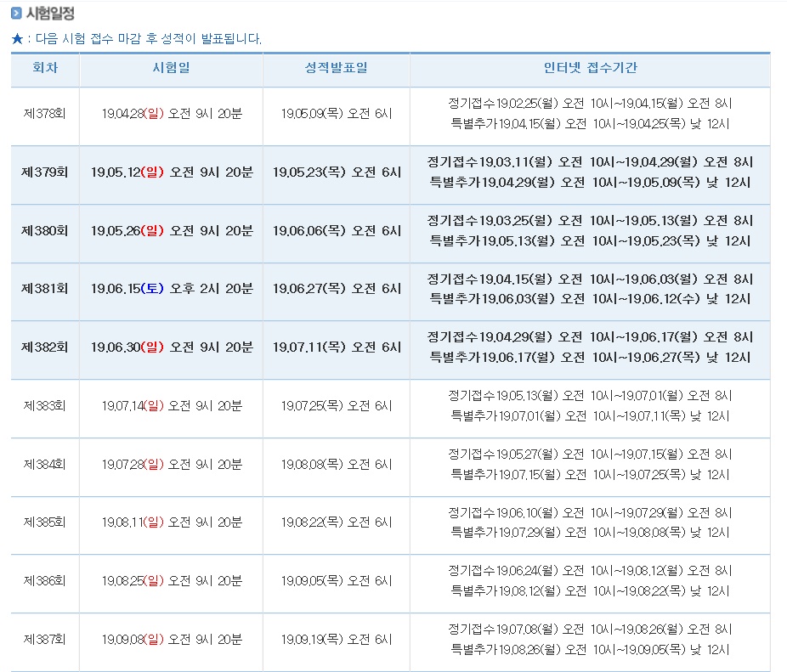This screenshot has height=672, width=787.
Task: Click 정기접수 line starting 19.02.25(월) for 제378회
Action: pos(590,104)
